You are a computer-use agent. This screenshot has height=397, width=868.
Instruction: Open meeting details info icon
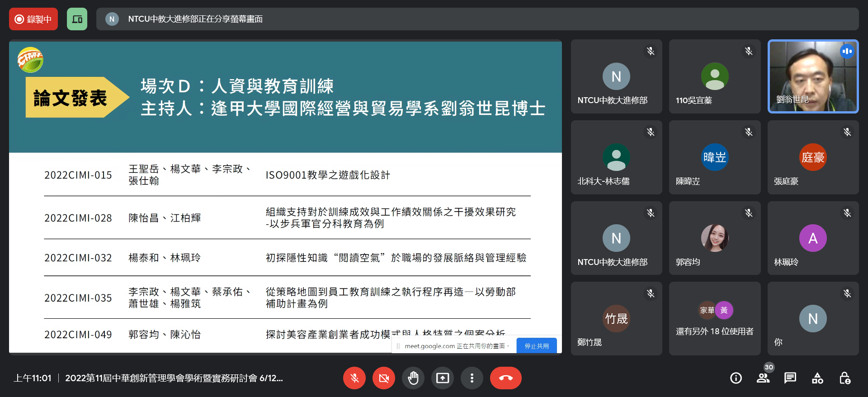click(736, 378)
